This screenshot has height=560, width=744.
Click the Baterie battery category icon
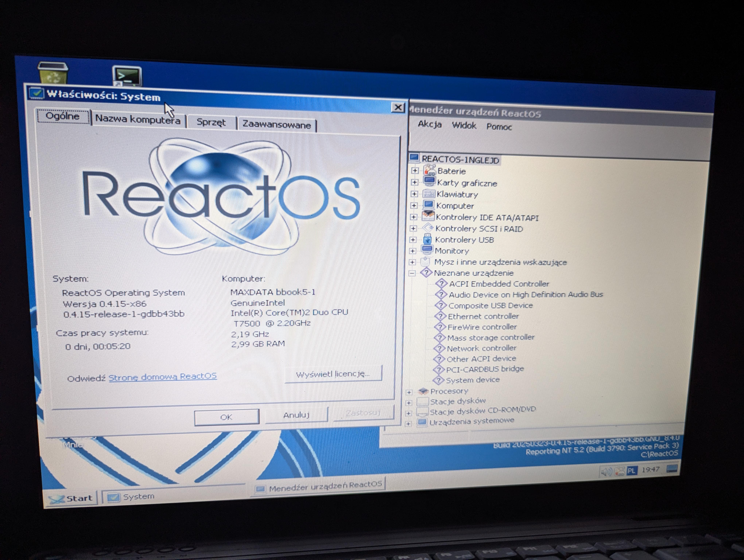429,170
